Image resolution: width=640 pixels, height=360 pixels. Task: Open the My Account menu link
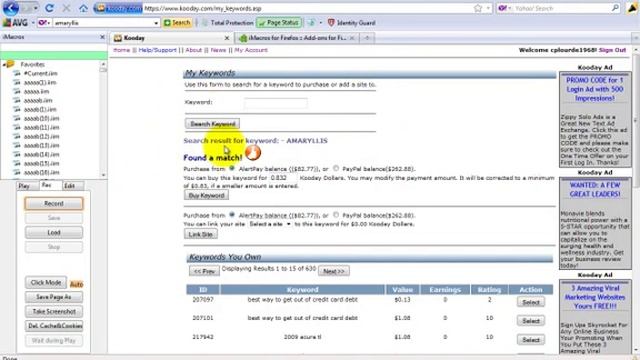point(251,50)
